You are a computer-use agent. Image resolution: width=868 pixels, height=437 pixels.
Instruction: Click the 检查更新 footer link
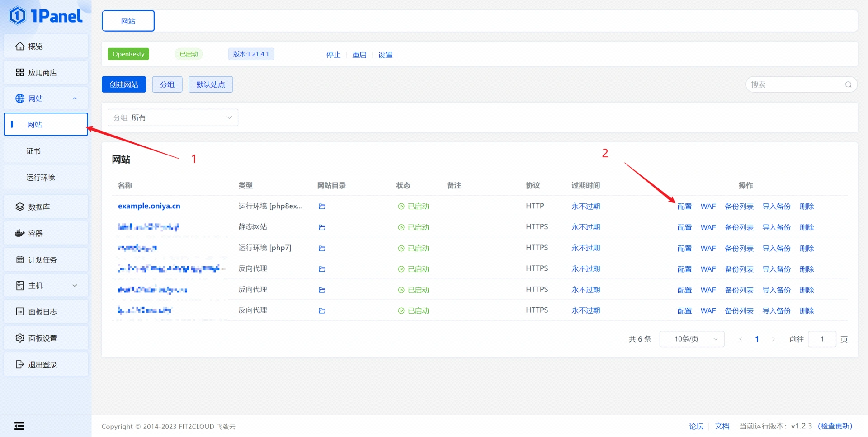click(835, 426)
